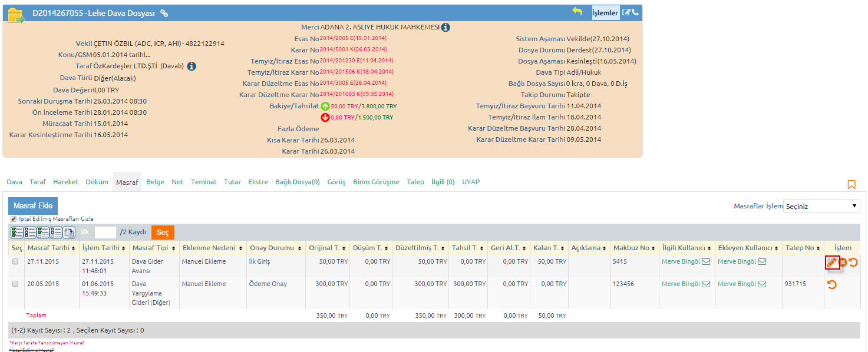This screenshot has width=868, height=352.
Task: Sort by the Makbuz No column header
Action: point(634,248)
